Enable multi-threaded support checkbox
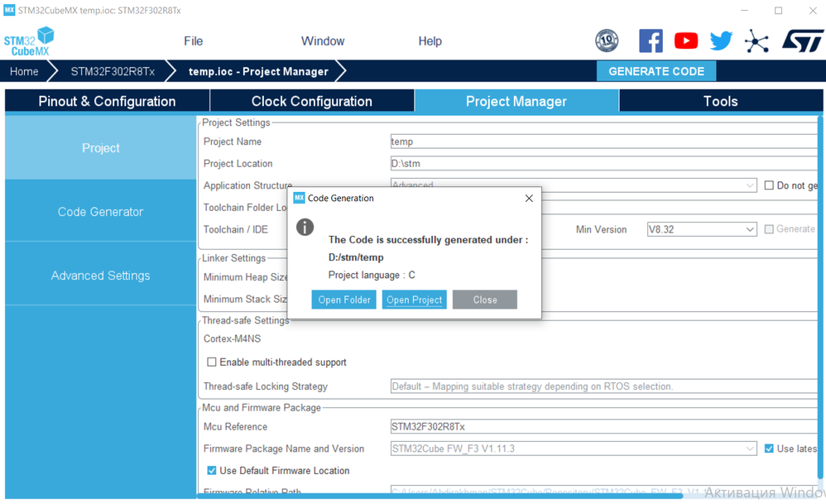This screenshot has height=504, width=826. (x=211, y=362)
